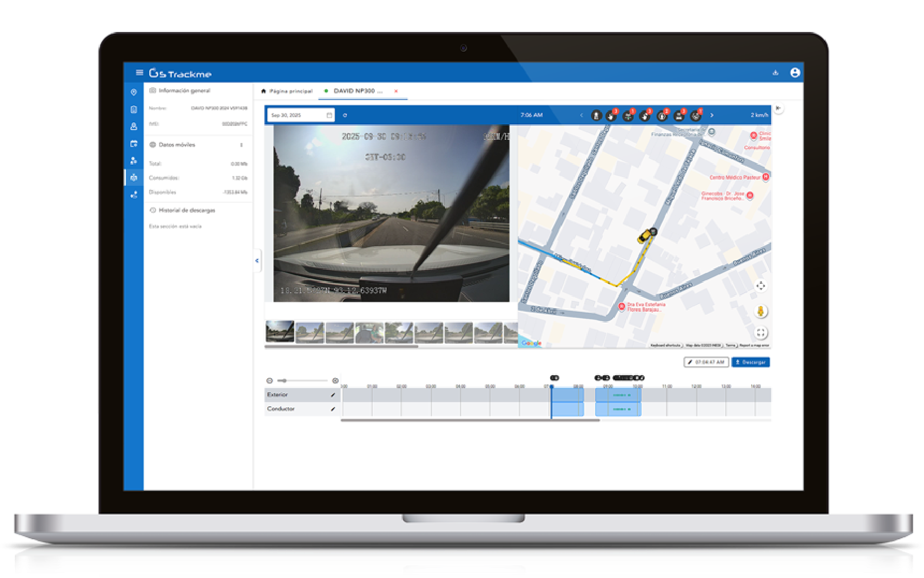Click the download icon in the header bar

776,73
